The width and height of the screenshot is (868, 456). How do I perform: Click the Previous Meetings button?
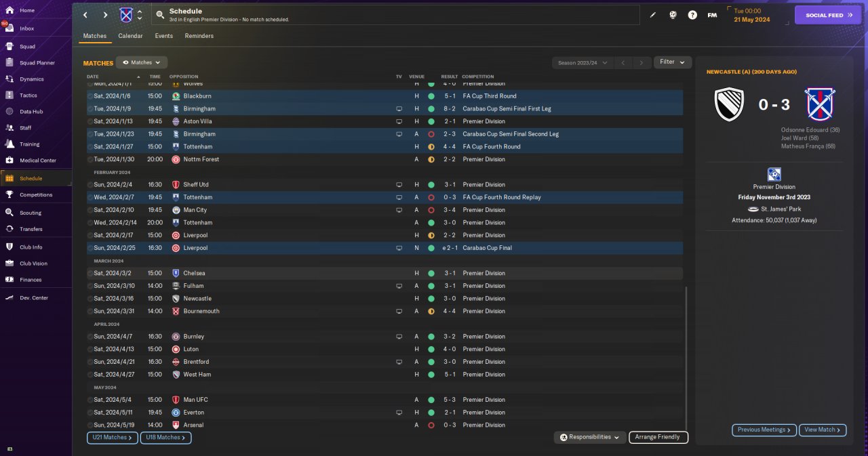point(764,430)
